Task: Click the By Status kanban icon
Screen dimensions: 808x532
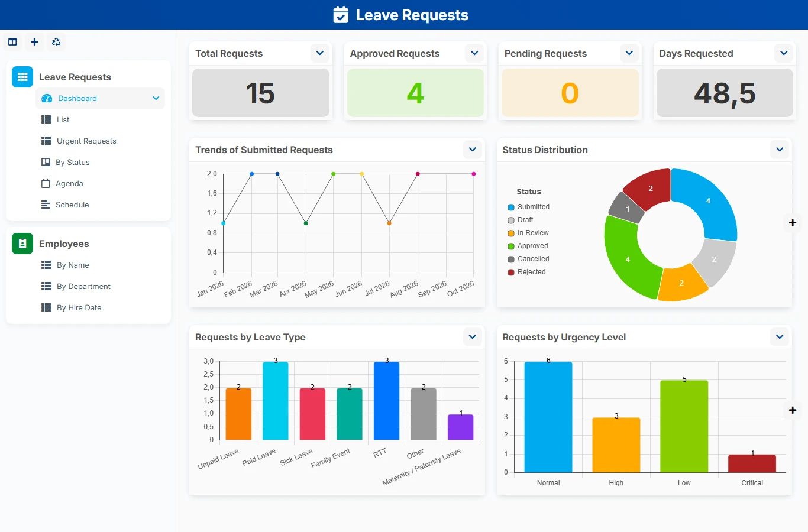Action: pos(46,162)
